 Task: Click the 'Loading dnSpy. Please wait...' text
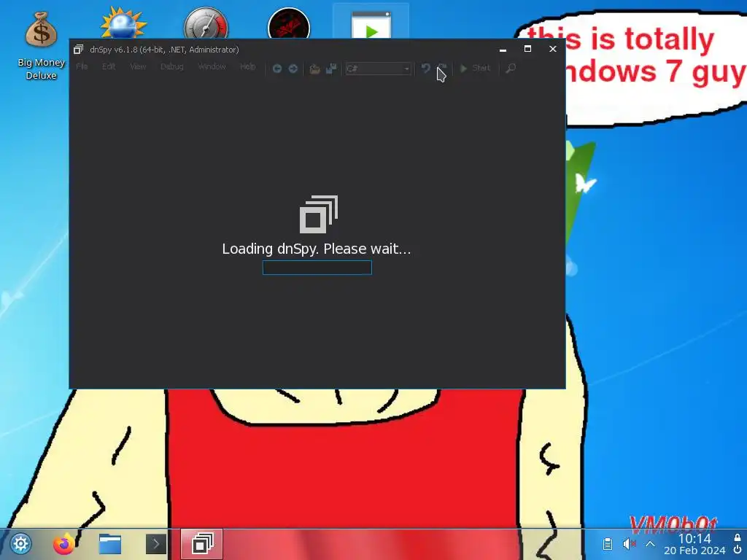tap(317, 249)
